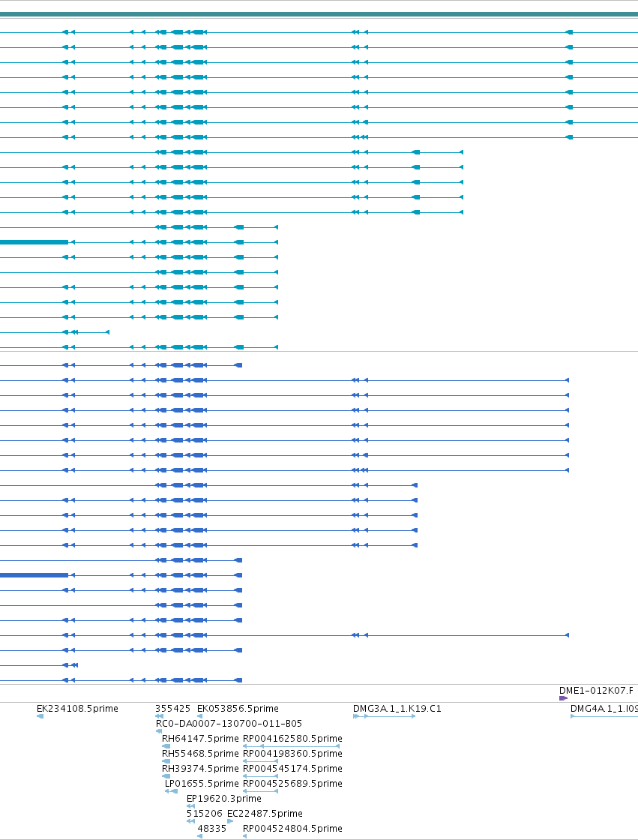Select the EC22487.5prime label
This screenshot has height=840, width=638.
[265, 813]
